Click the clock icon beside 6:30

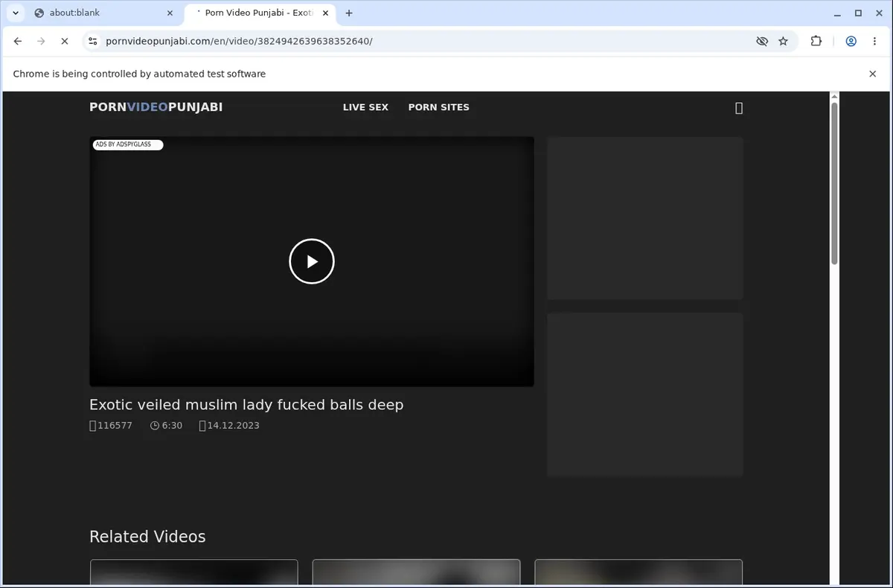tap(155, 426)
